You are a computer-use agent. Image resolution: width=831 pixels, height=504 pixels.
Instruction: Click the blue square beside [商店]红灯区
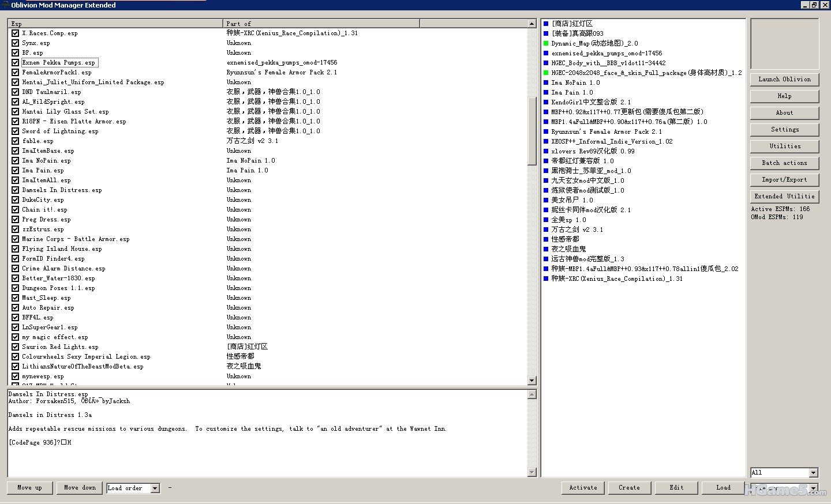(546, 24)
